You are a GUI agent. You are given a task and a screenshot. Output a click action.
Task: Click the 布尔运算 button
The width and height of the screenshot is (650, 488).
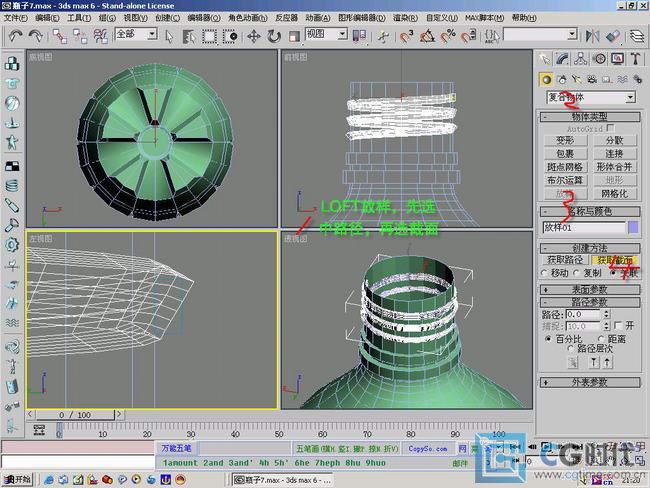coord(565,180)
